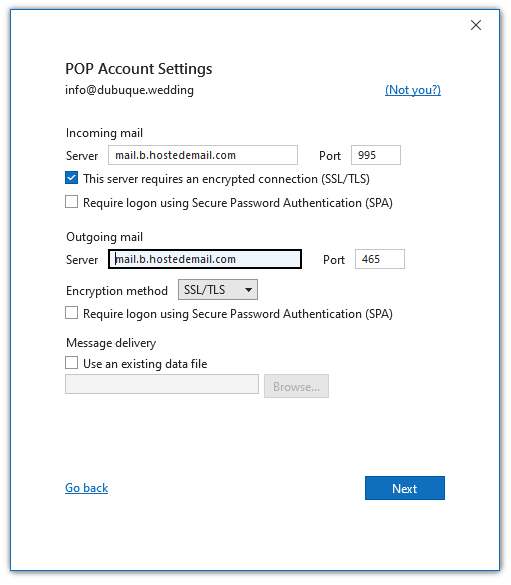
Task: Click the (Not you?) link
Action: tap(413, 90)
